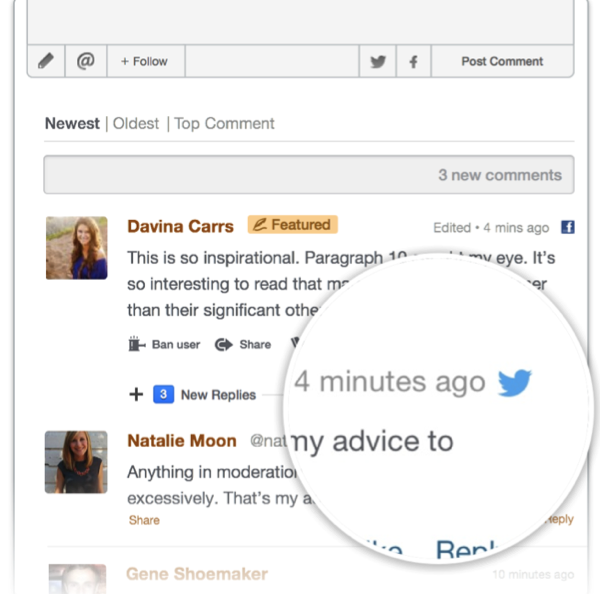Ban user Davina Carrs

[x=164, y=344]
